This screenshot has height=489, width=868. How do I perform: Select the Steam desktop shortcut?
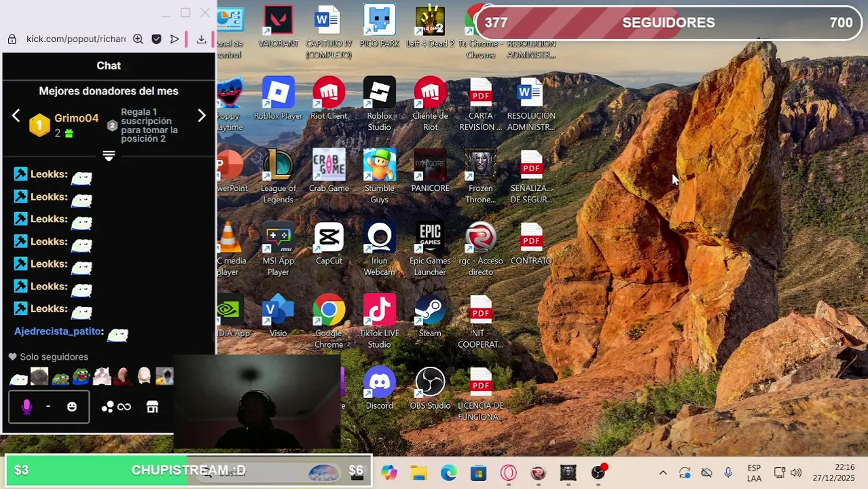click(430, 316)
